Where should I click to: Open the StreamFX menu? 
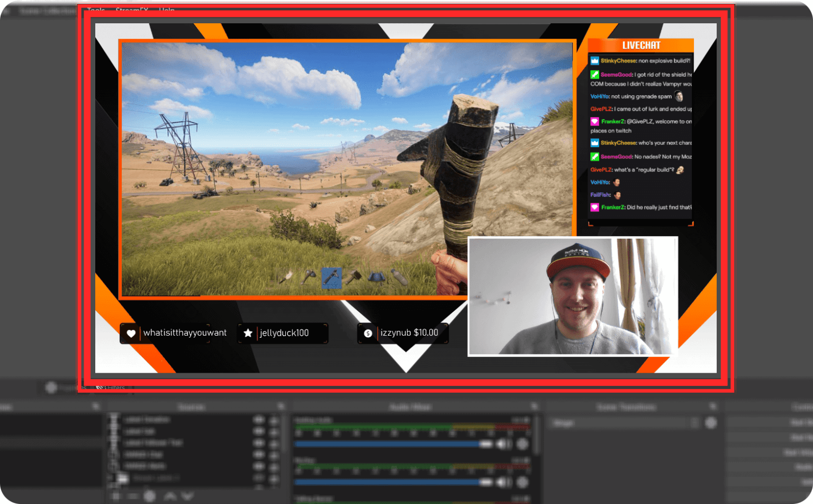[x=131, y=11]
